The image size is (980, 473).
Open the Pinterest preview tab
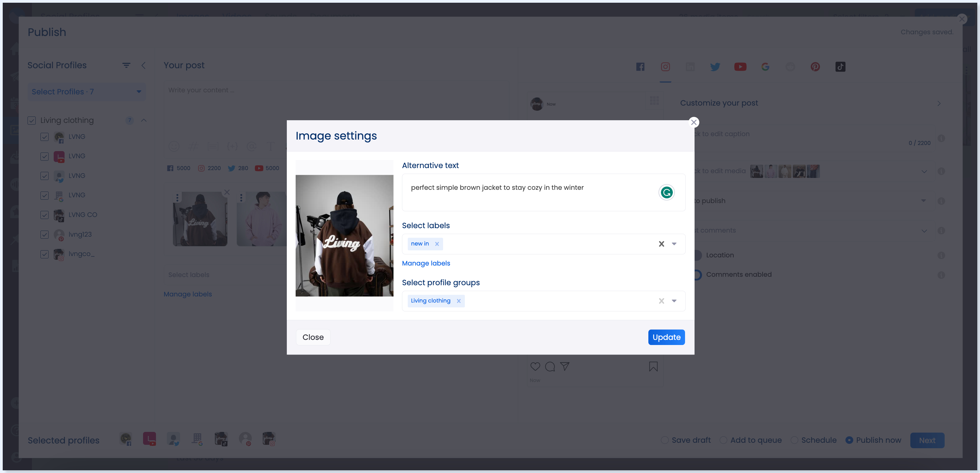pyautogui.click(x=815, y=67)
